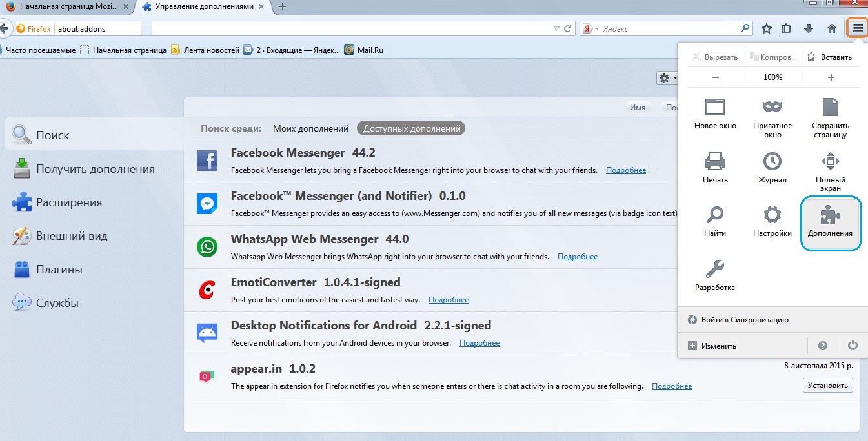Screen dimensions: 868x441
Task: Click Customize (Изменить) in menu
Action: tap(712, 346)
